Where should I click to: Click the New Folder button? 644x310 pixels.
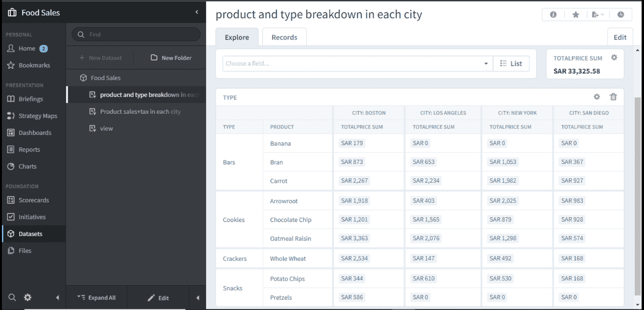(x=171, y=58)
